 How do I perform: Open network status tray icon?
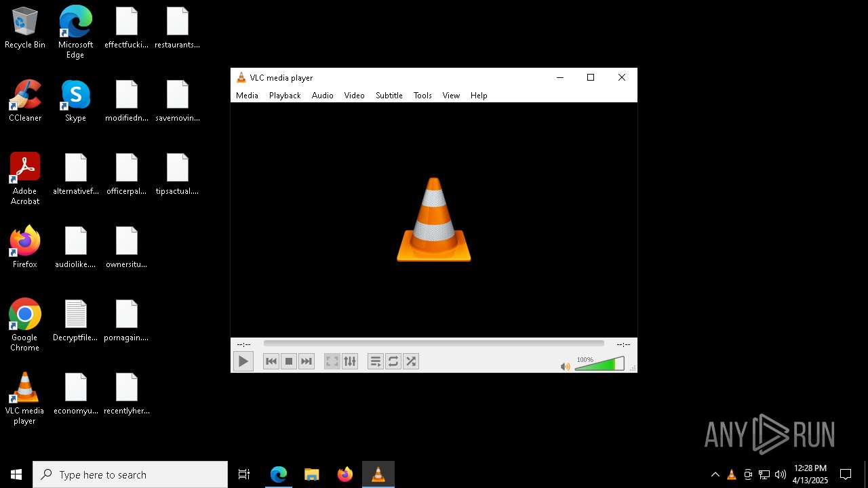point(764,474)
